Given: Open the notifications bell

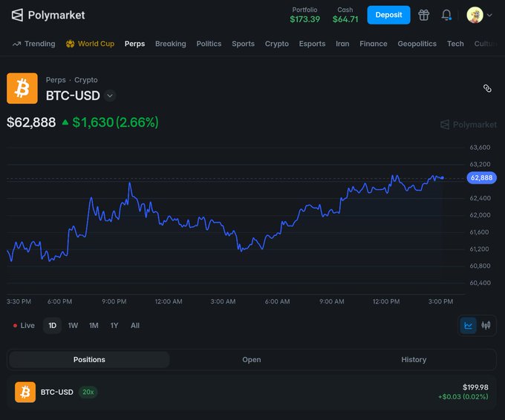Looking at the screenshot, I should point(446,15).
